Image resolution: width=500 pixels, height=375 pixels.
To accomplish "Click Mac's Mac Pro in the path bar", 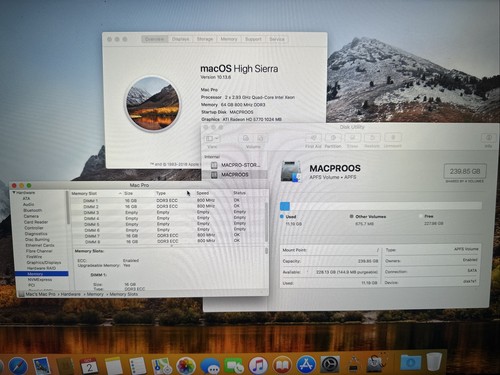I will pos(40,294).
